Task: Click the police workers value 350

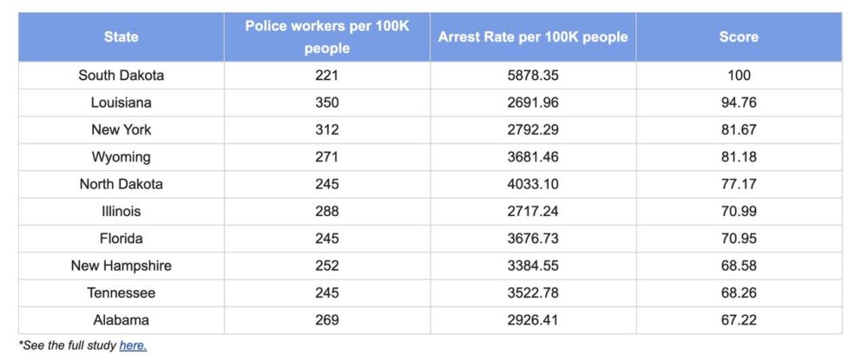Action: click(x=326, y=102)
